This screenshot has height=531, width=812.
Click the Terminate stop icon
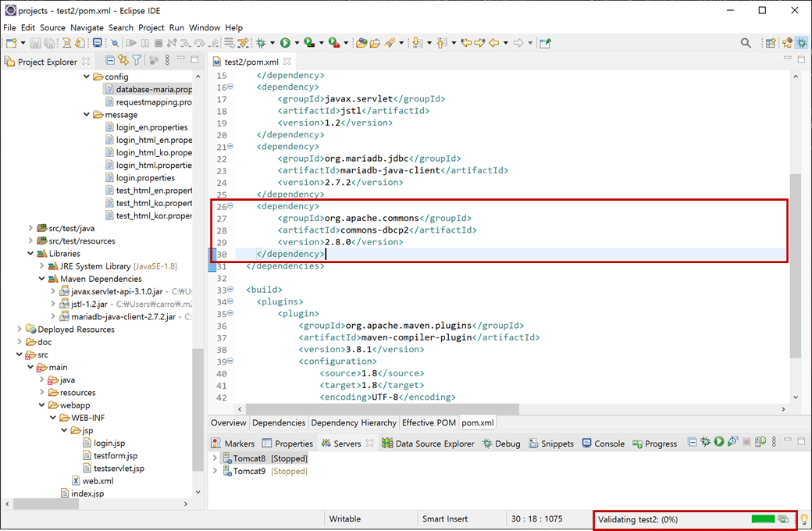[159, 43]
